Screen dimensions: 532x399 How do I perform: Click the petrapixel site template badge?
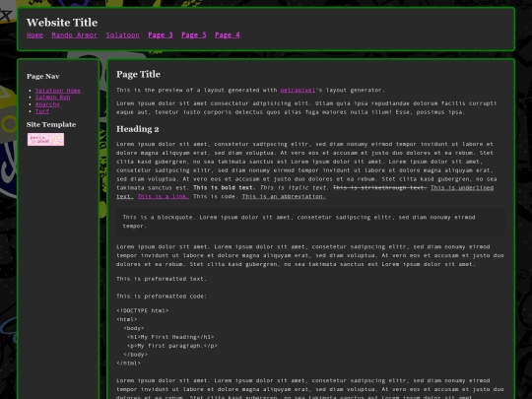[x=45, y=140]
